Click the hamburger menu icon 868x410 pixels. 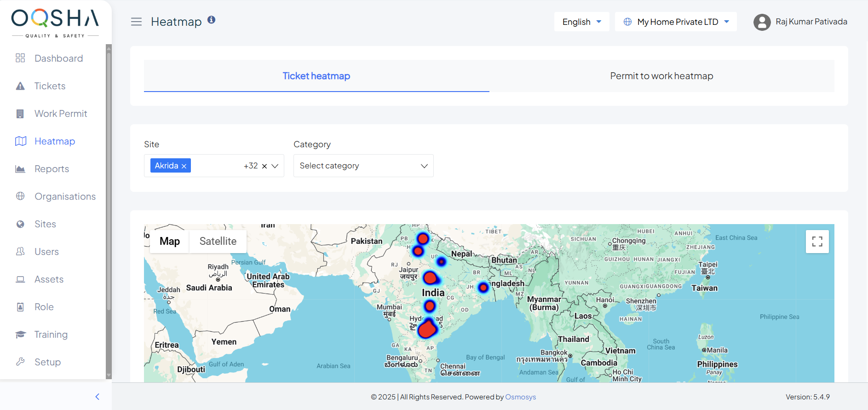click(x=136, y=22)
